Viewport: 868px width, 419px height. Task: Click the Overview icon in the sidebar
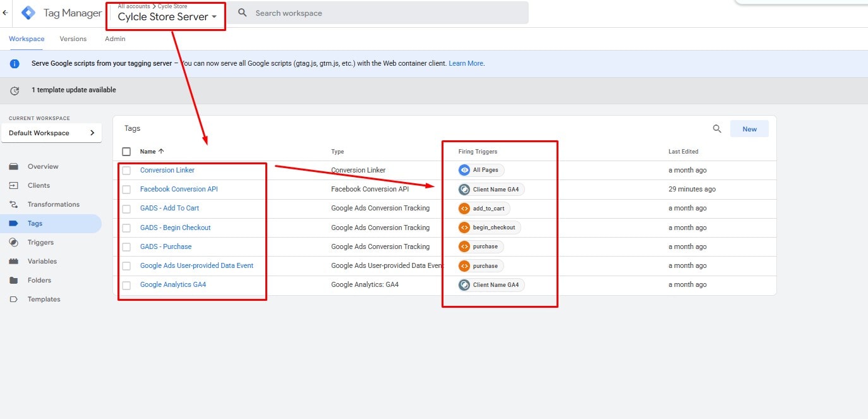click(14, 167)
